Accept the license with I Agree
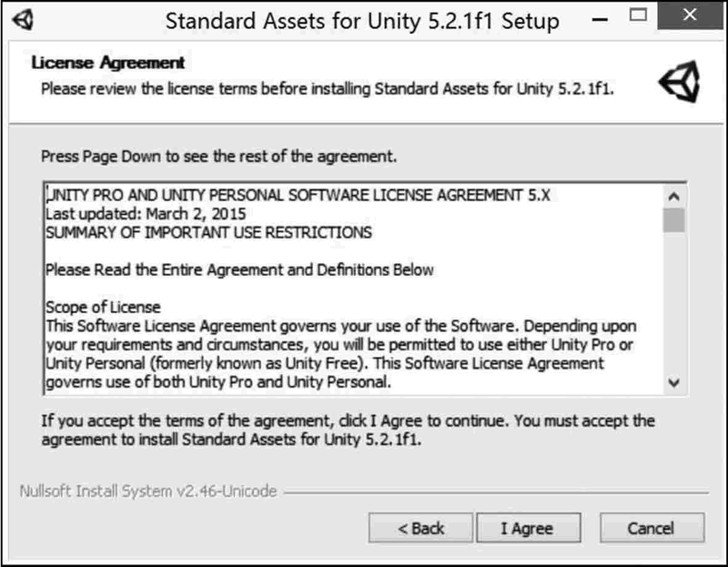The height and width of the screenshot is (567, 728). tap(527, 528)
